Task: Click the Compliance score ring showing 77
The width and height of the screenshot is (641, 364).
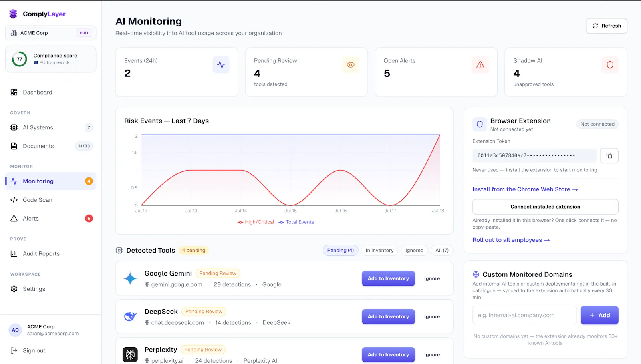Action: [x=19, y=59]
